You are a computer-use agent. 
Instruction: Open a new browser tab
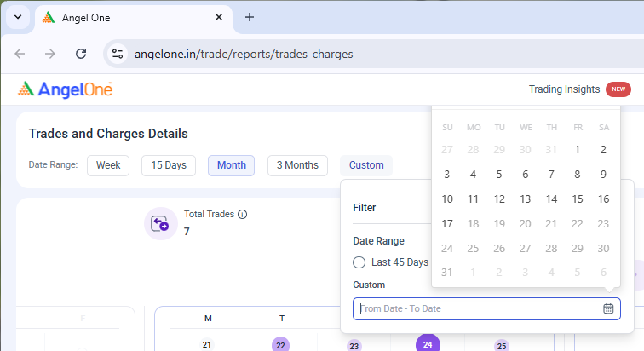250,17
